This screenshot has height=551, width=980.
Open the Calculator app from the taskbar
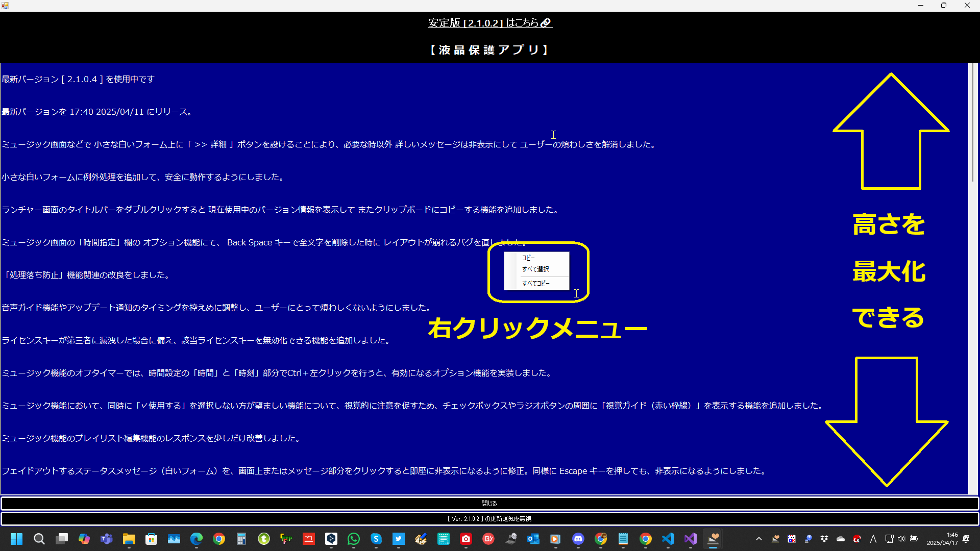coord(241,539)
